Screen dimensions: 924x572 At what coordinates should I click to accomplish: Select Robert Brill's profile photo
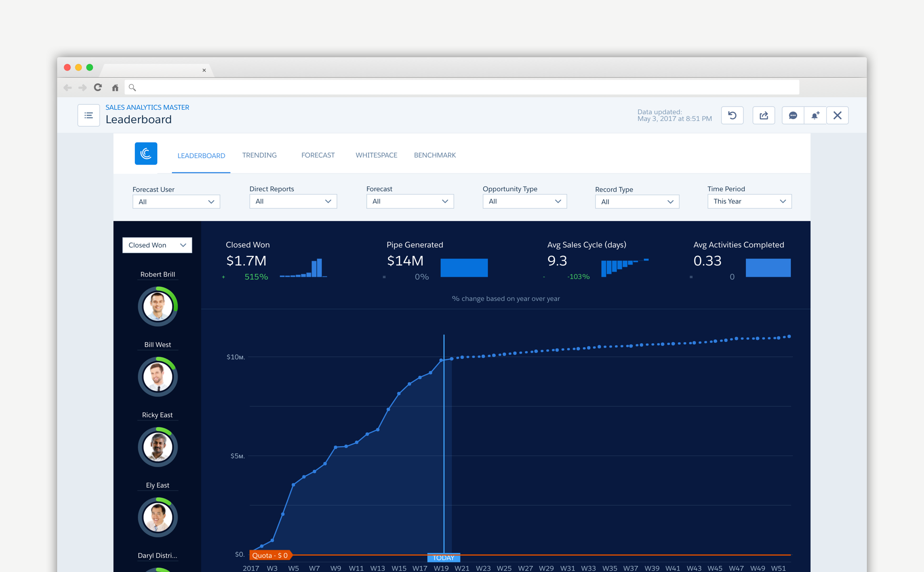[x=158, y=306]
